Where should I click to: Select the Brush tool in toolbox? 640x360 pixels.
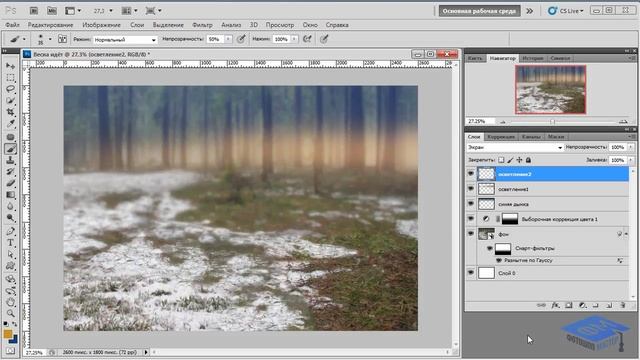(11, 149)
